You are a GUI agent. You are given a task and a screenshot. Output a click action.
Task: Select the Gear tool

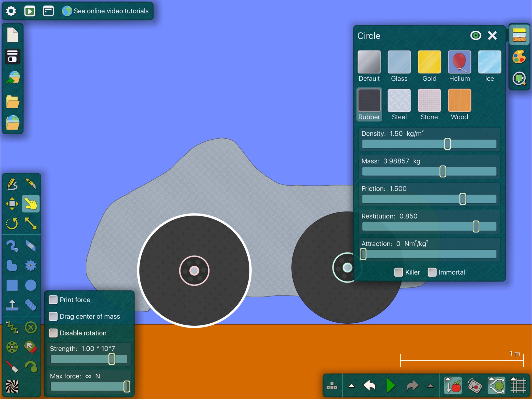pyautogui.click(x=31, y=266)
